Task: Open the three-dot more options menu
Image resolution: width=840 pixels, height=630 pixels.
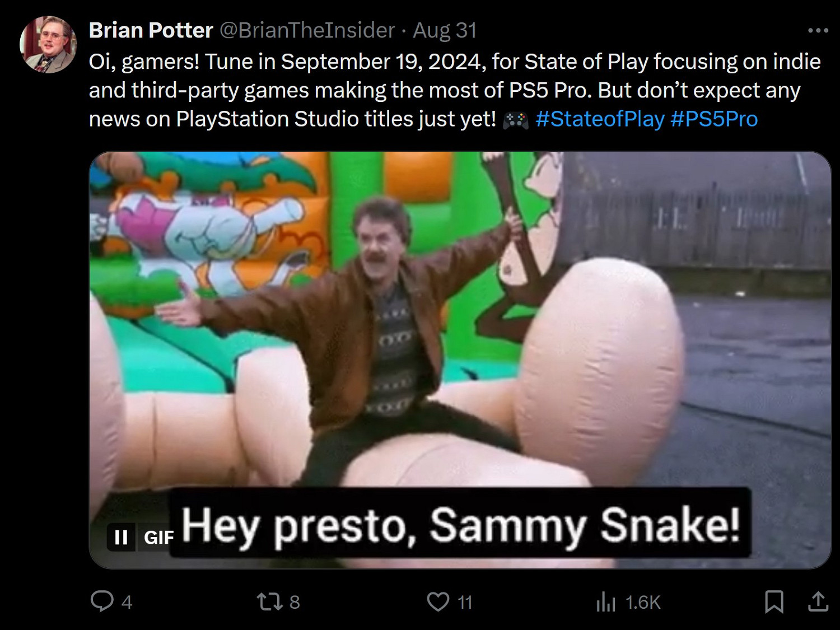Action: [x=818, y=31]
